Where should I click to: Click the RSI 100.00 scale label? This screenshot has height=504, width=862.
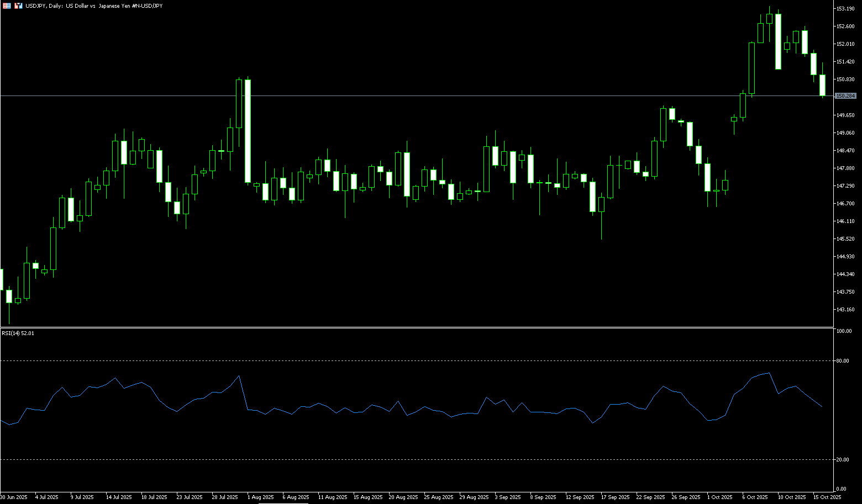(844, 331)
